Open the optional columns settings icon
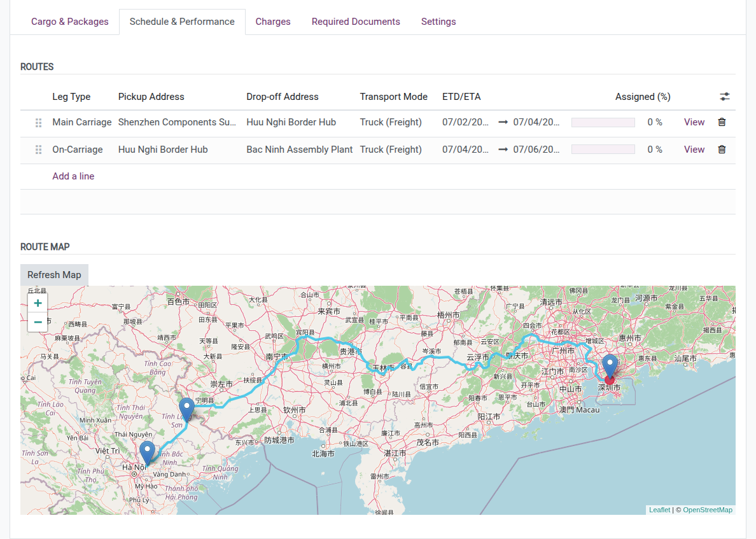Viewport: 756px width, 539px height. tap(725, 96)
